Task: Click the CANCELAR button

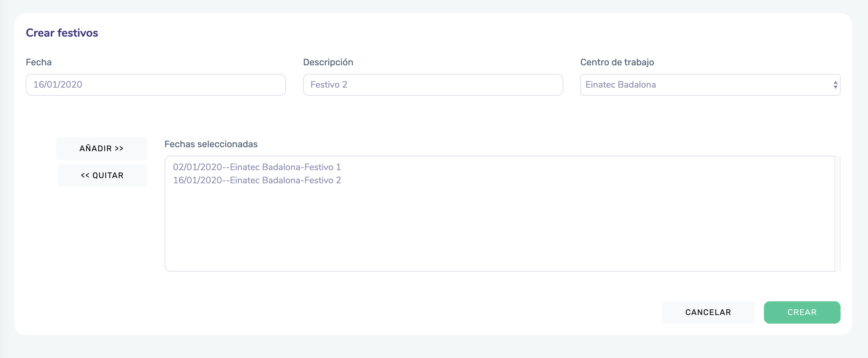Action: [708, 312]
